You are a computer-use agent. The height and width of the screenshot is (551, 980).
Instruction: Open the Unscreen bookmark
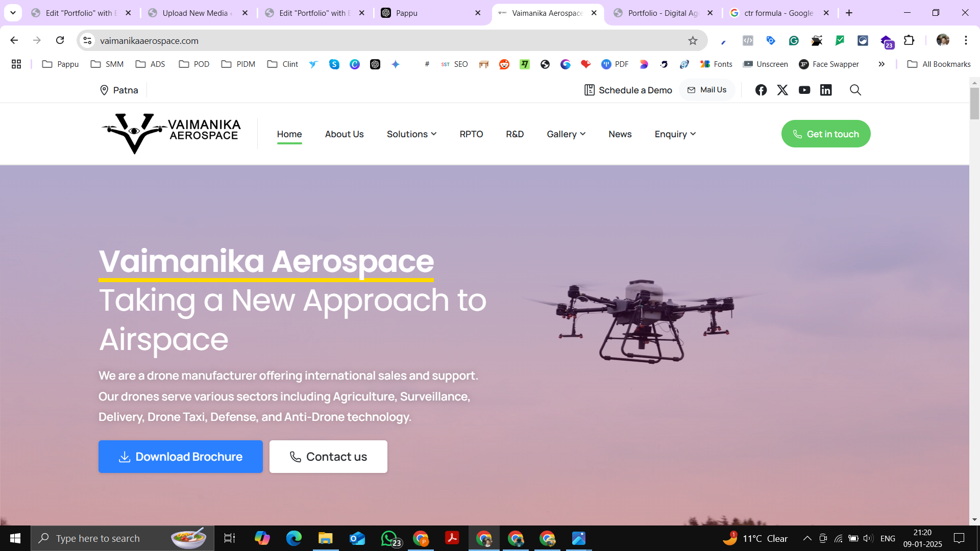pyautogui.click(x=766, y=64)
